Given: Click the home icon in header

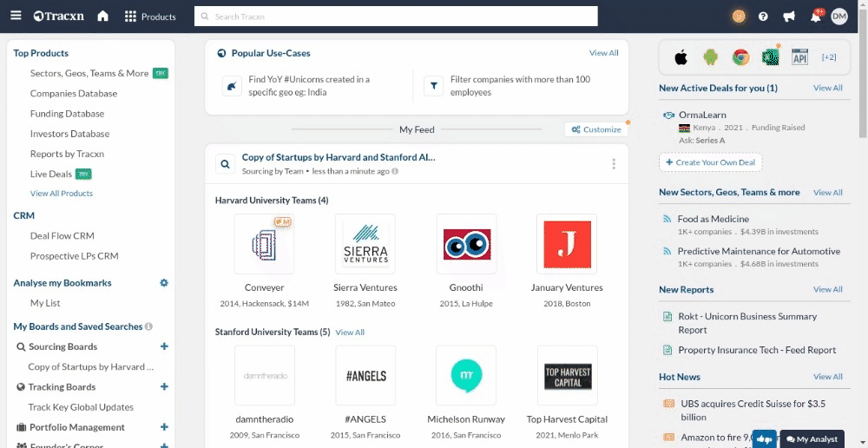Looking at the screenshot, I should coord(102,16).
